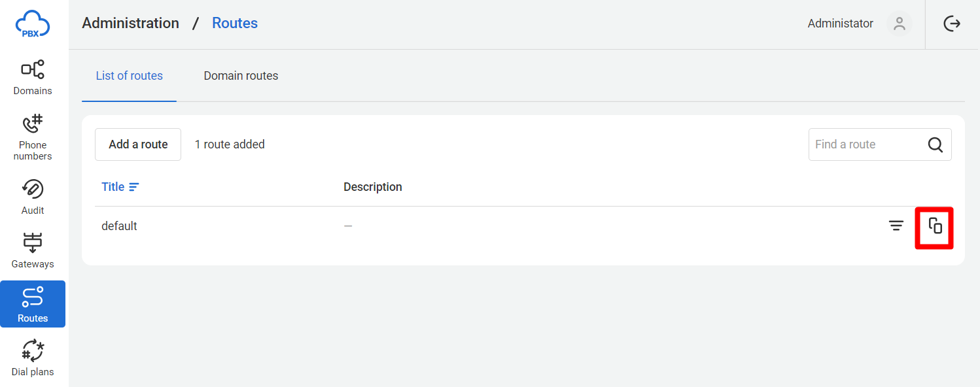
Task: Click the Add a route button
Action: [138, 144]
